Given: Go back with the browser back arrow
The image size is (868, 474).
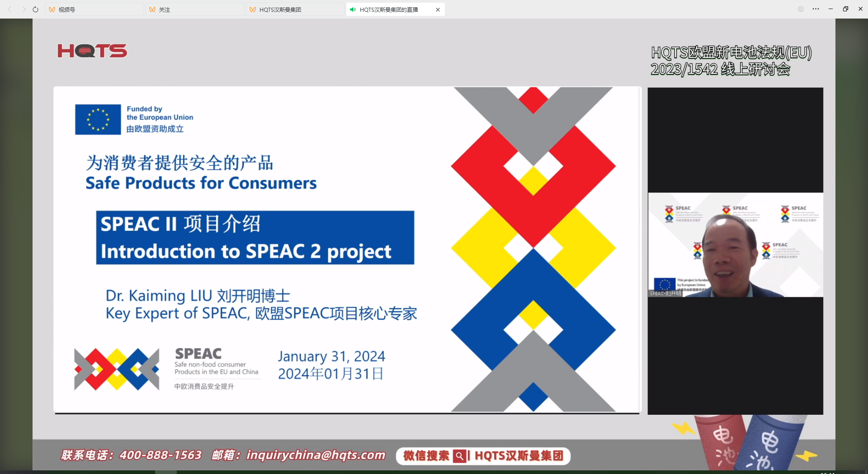Looking at the screenshot, I should pos(9,9).
